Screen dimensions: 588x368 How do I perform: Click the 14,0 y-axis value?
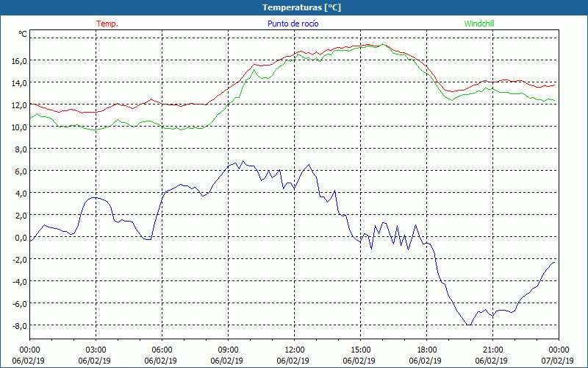tap(20, 83)
